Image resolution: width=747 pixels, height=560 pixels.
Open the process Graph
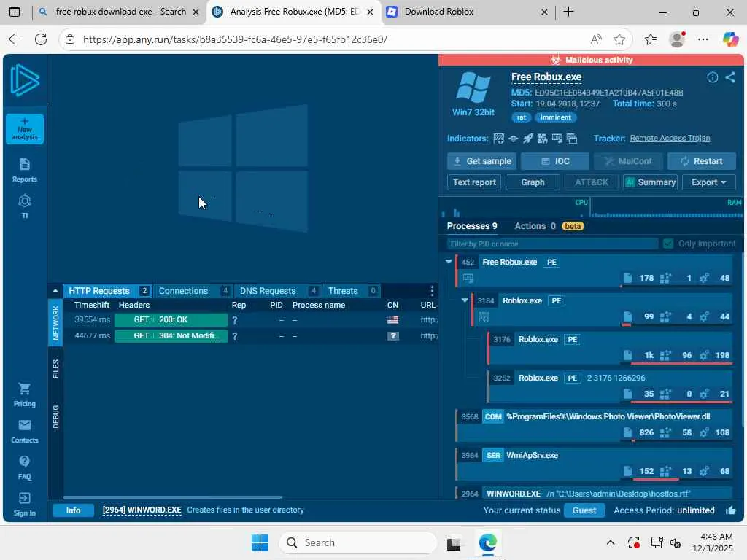[x=533, y=182]
